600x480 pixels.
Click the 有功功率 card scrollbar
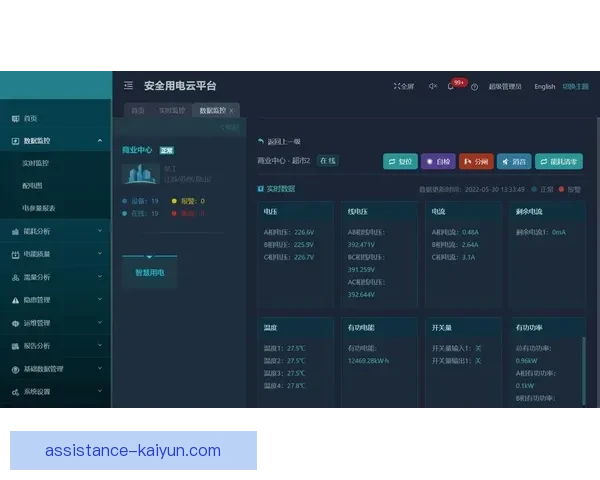tap(584, 371)
